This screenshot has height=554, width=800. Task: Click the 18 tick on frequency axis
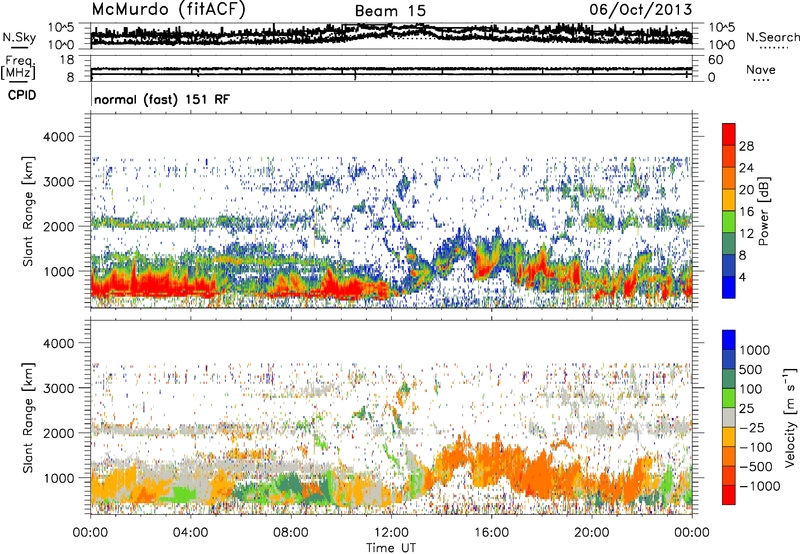(x=67, y=60)
